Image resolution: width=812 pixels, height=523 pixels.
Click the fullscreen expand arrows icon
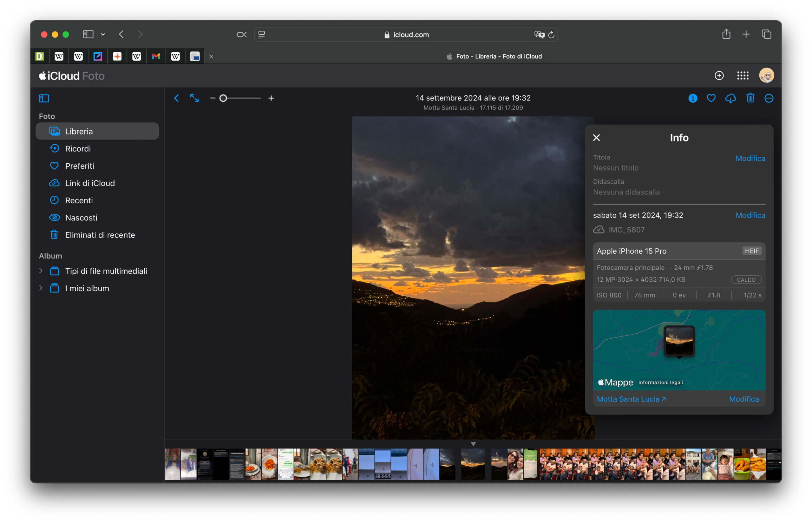click(x=194, y=98)
